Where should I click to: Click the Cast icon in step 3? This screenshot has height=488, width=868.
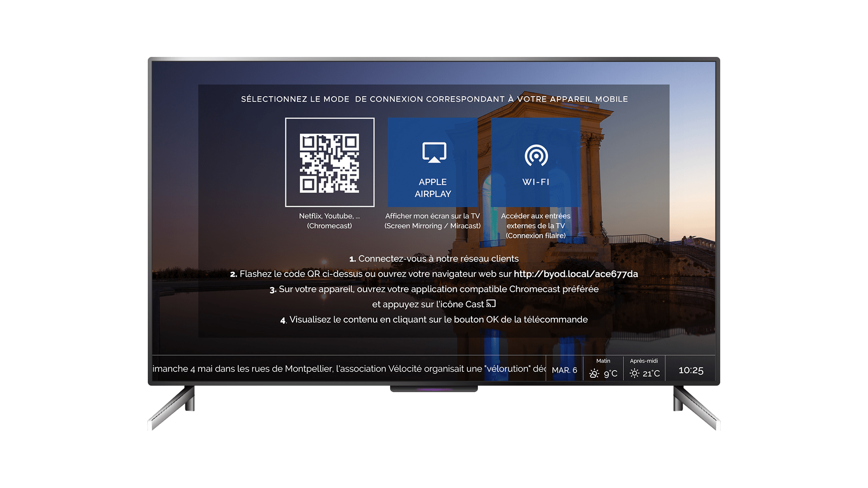pos(491,304)
